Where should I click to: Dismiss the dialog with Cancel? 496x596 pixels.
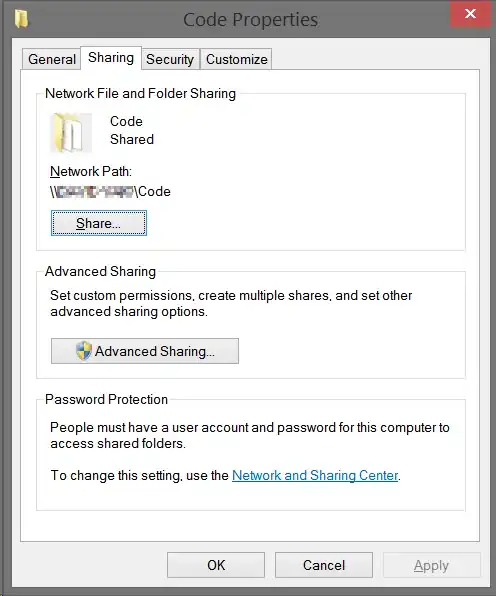(x=324, y=565)
